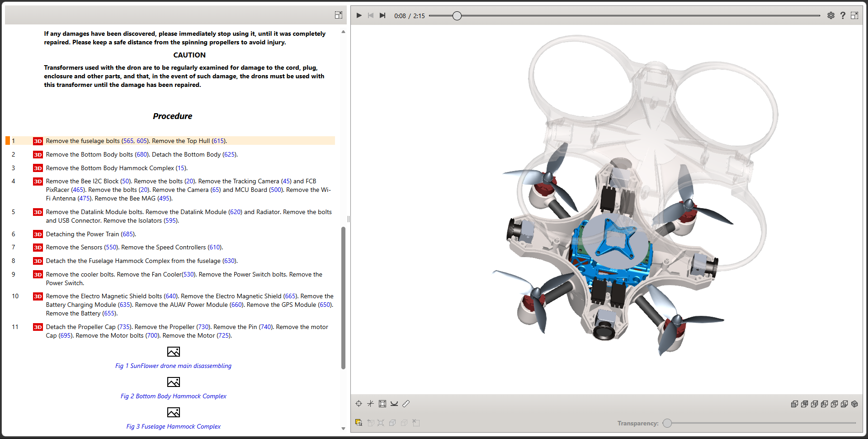Click the animation timeline slider knob
The height and width of the screenshot is (439, 868).
[x=457, y=16]
